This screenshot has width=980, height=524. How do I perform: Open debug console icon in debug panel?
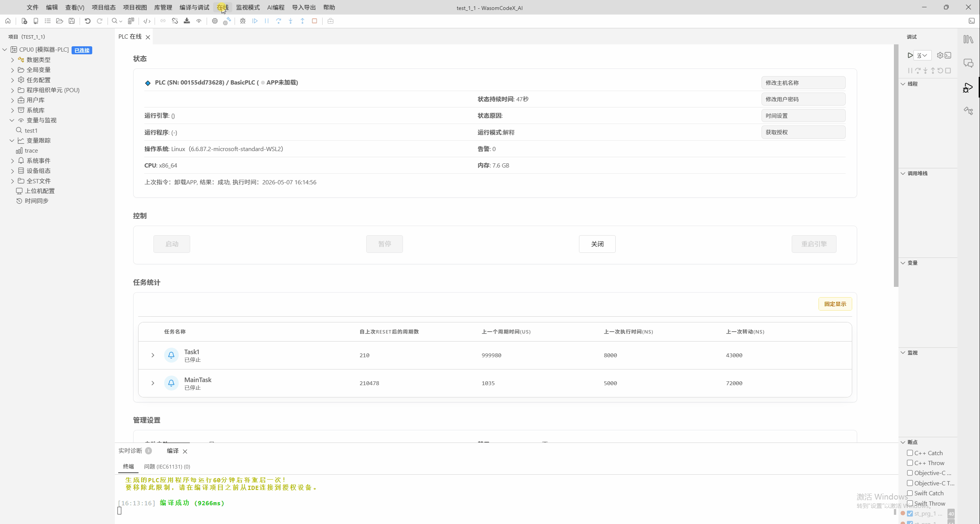click(x=948, y=55)
